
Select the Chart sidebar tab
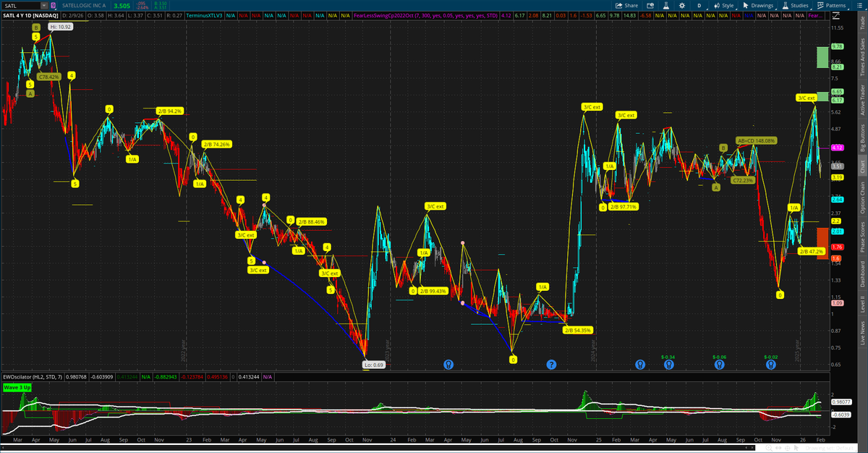click(x=861, y=166)
